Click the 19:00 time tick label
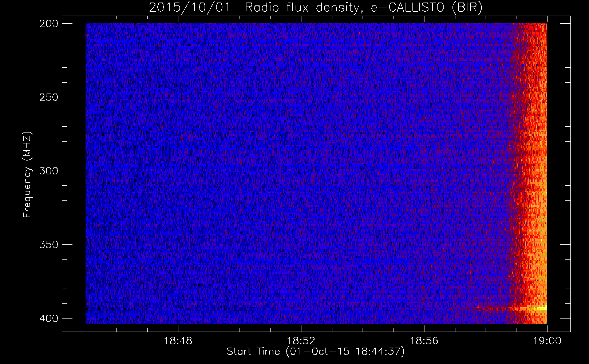 tap(547, 341)
